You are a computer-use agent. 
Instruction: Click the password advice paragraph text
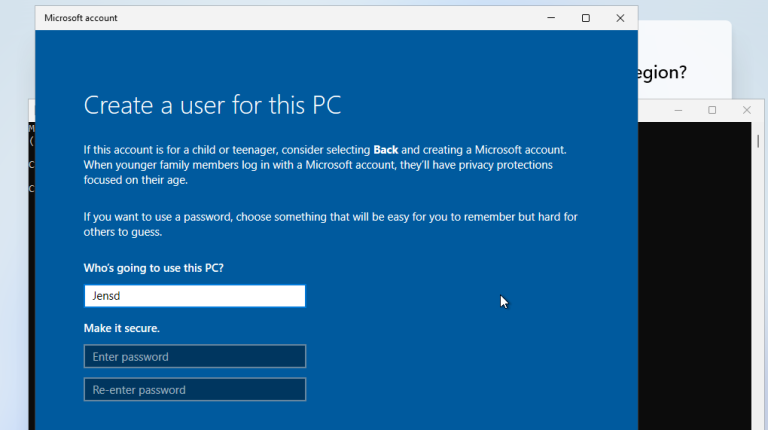click(x=330, y=224)
